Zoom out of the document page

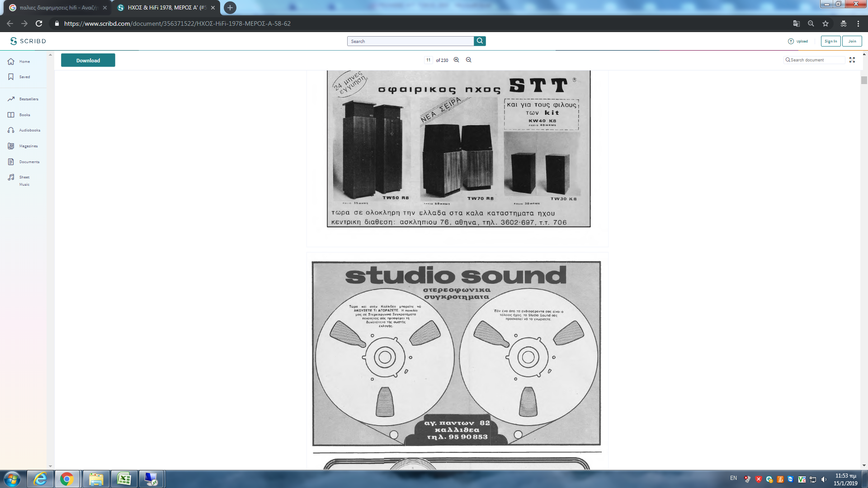pyautogui.click(x=468, y=60)
